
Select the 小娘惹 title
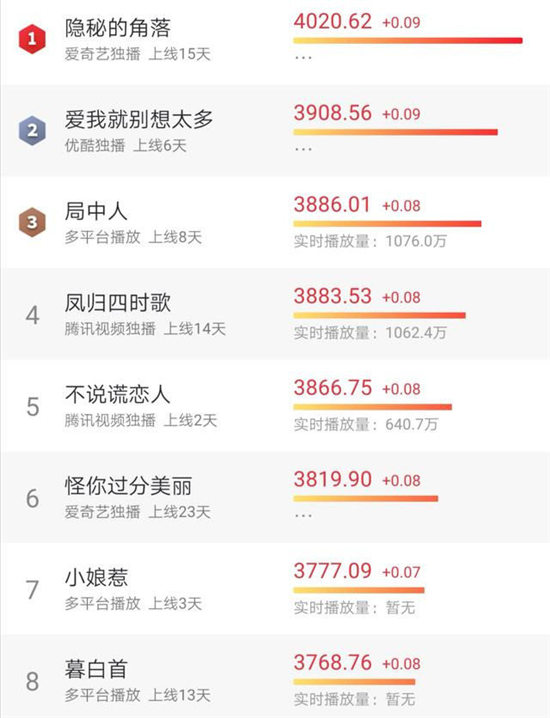click(x=96, y=577)
